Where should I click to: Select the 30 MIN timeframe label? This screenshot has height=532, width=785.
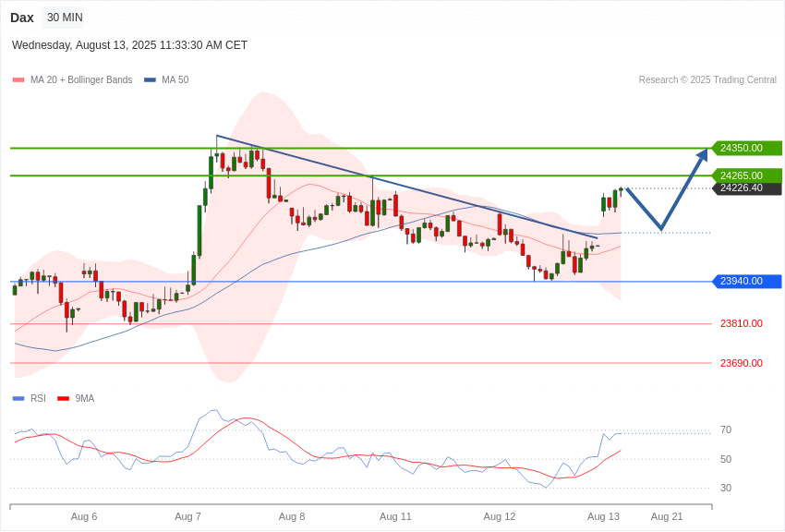pos(65,18)
